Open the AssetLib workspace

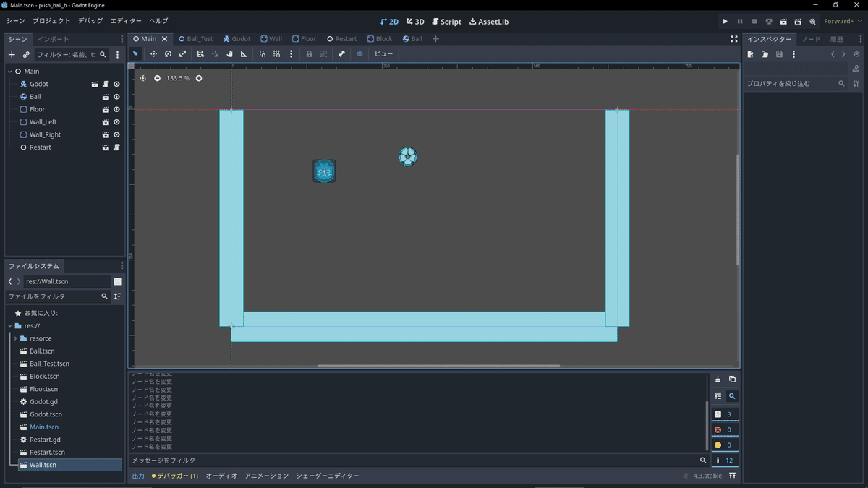489,21
